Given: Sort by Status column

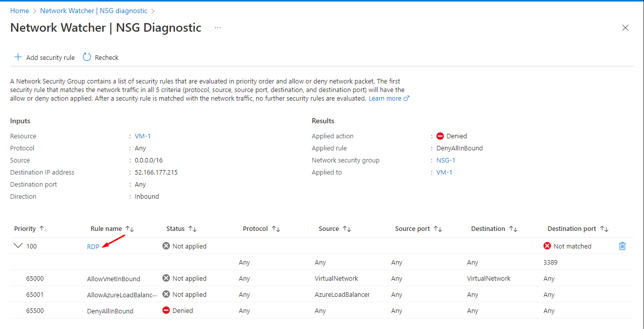Looking at the screenshot, I should coord(193,229).
